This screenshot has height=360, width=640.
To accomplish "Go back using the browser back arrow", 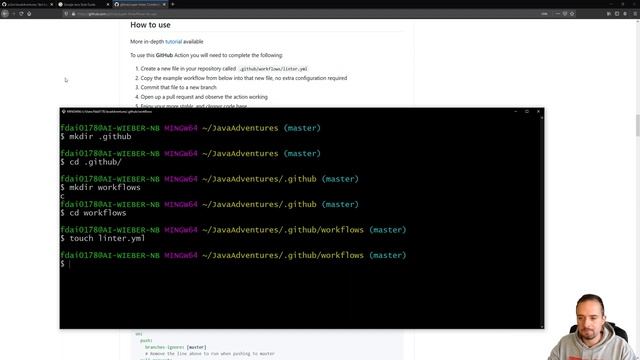I will click(5, 13).
